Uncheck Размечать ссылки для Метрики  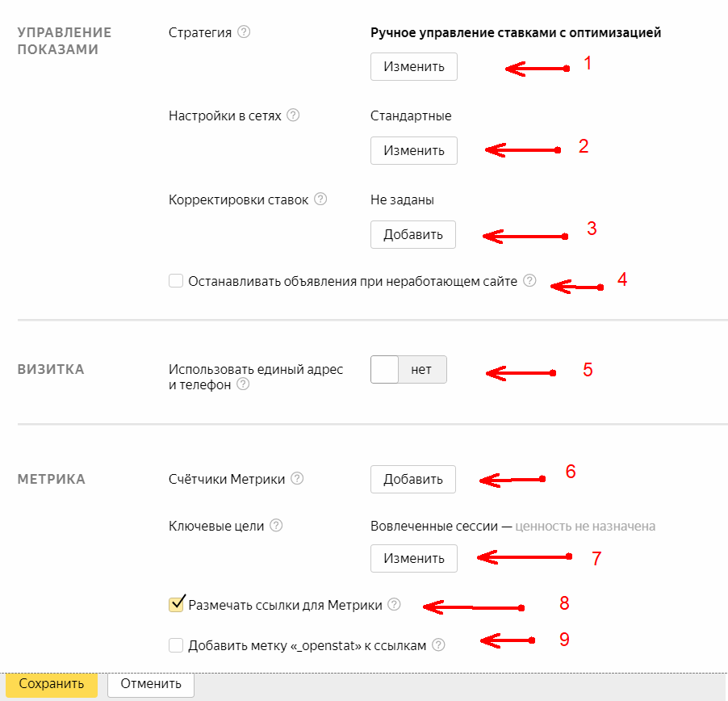tap(176, 604)
